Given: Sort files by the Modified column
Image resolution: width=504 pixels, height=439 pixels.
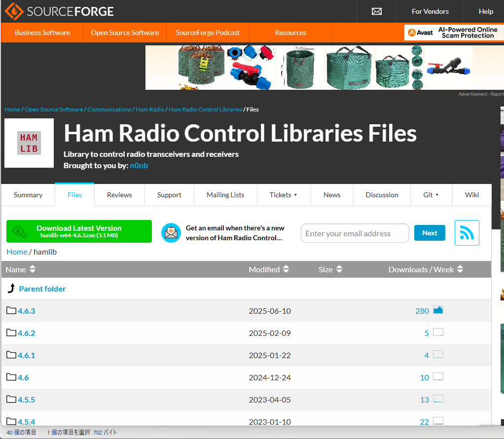Looking at the screenshot, I should (x=269, y=269).
